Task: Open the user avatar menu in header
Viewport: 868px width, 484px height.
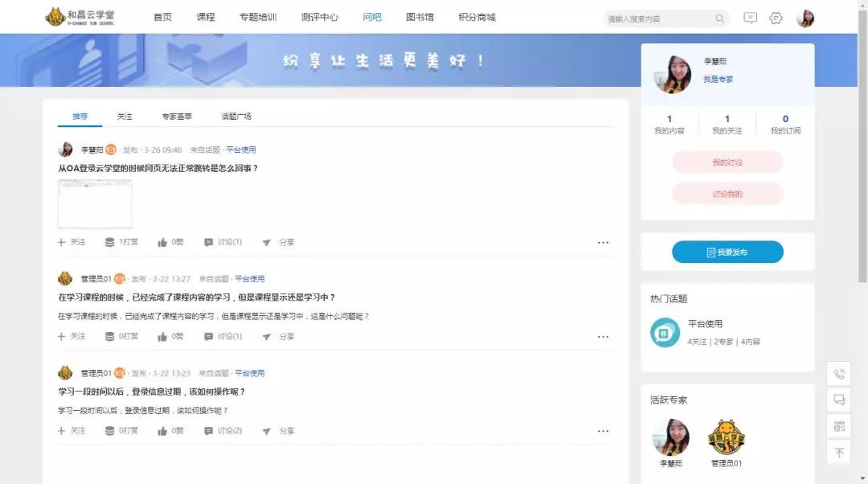Action: [x=805, y=18]
